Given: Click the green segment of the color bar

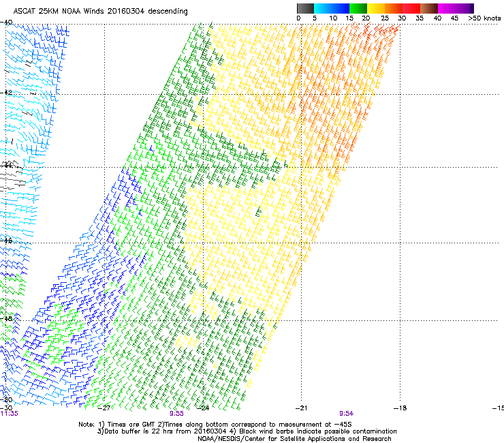Looking at the screenshot, I should (x=358, y=8).
